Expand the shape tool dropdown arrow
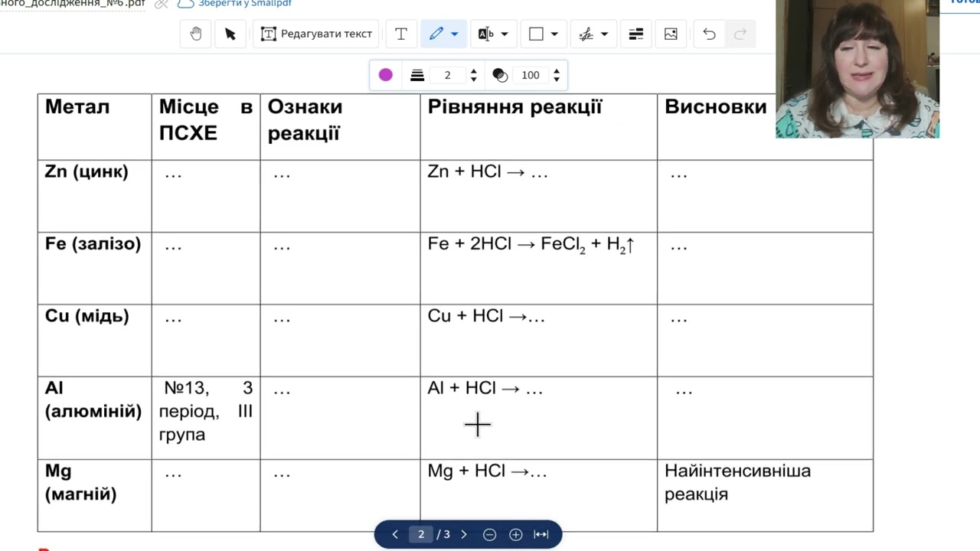Screen dimensions: 980x551 [x=554, y=34]
